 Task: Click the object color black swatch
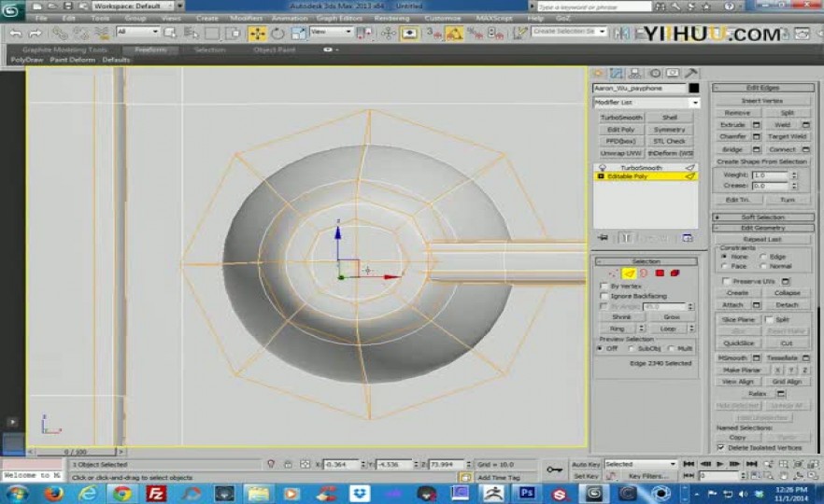(693, 88)
